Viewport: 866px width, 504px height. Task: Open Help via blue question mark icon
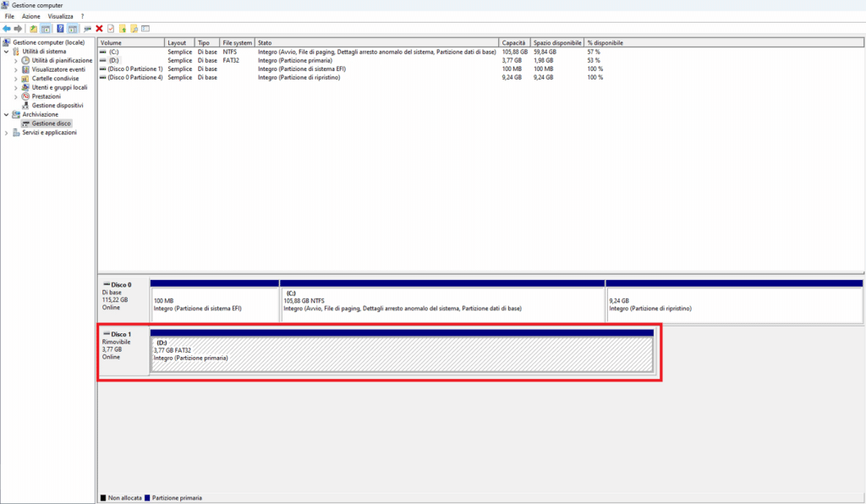point(60,29)
